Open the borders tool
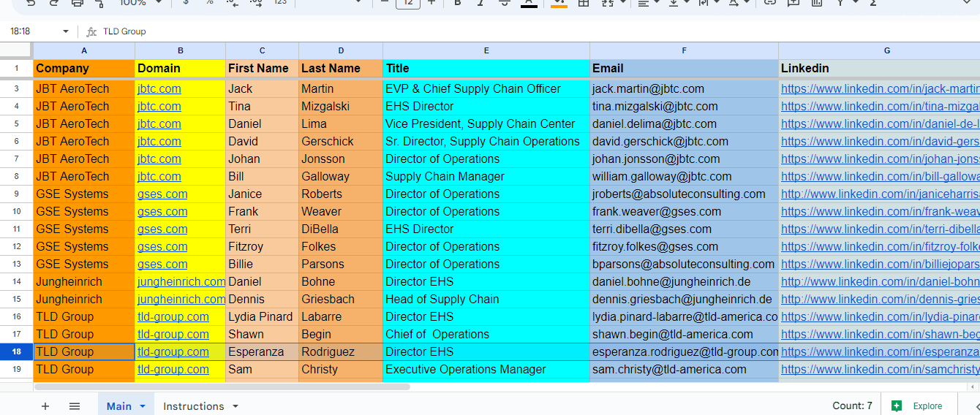This screenshot has width=980, height=415. point(584,3)
